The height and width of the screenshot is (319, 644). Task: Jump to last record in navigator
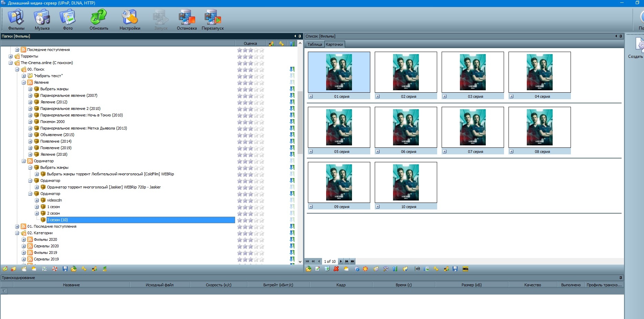click(x=352, y=261)
